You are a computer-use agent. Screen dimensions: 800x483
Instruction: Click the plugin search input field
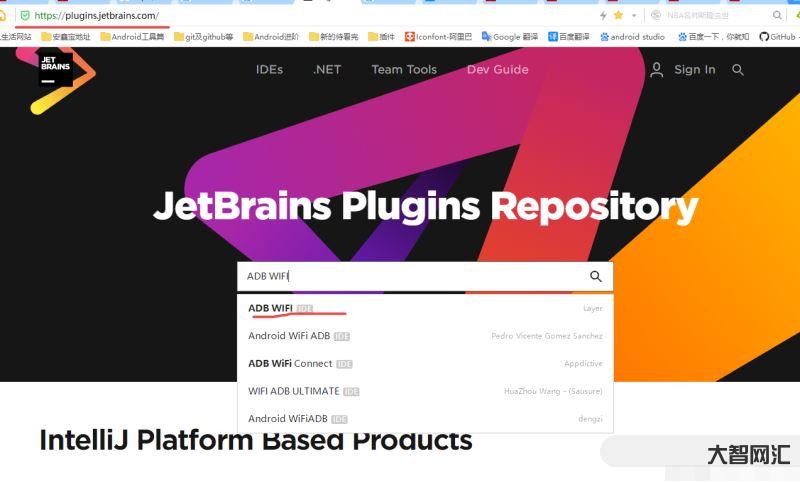click(x=410, y=277)
